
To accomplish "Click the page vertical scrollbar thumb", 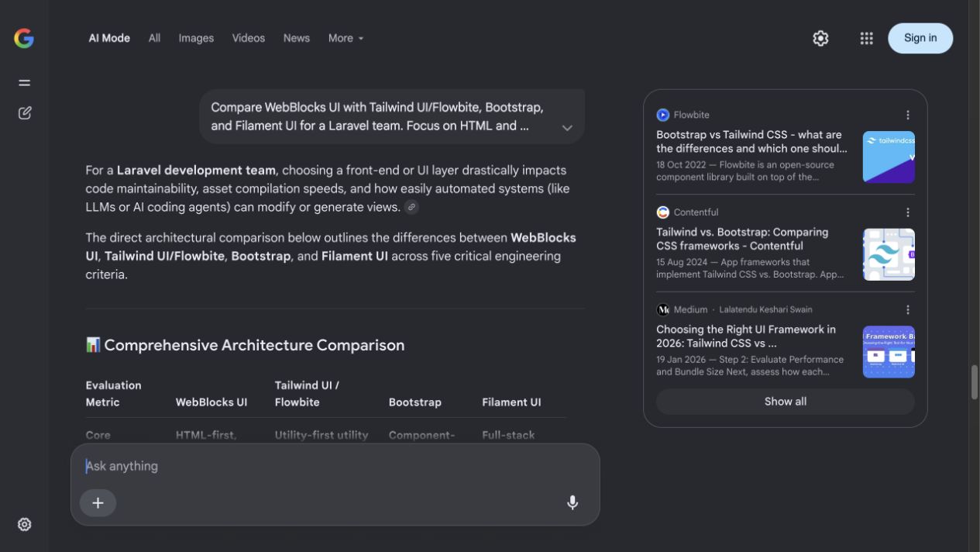I will pos(975,381).
